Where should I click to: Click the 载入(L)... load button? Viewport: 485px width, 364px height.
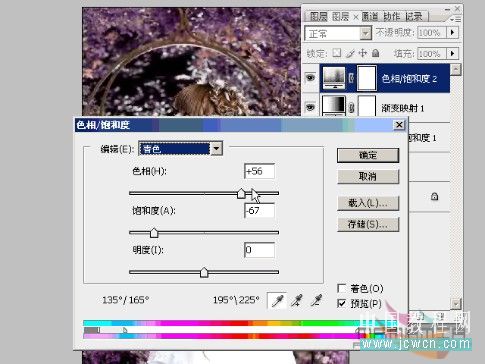368,203
